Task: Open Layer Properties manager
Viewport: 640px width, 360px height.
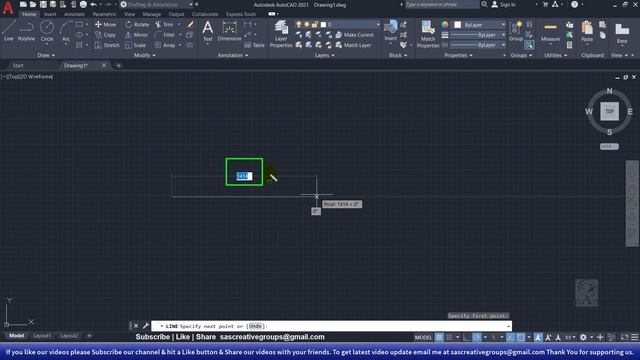Action: coord(281,34)
